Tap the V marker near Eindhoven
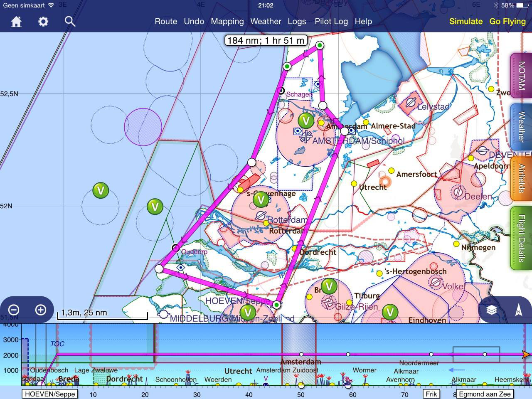532x399 pixels. point(390,312)
